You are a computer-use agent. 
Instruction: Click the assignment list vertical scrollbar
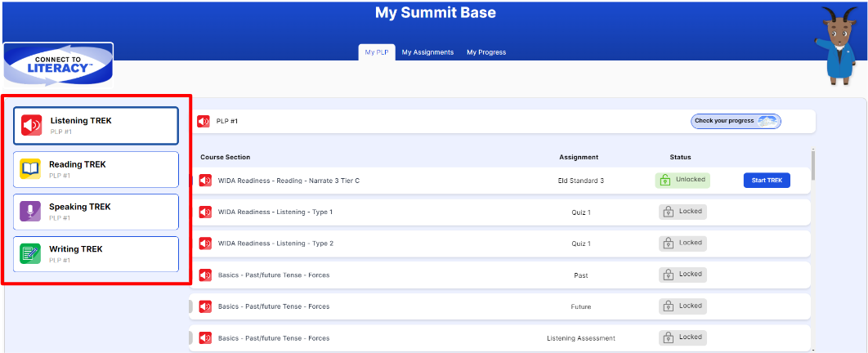pos(812,165)
